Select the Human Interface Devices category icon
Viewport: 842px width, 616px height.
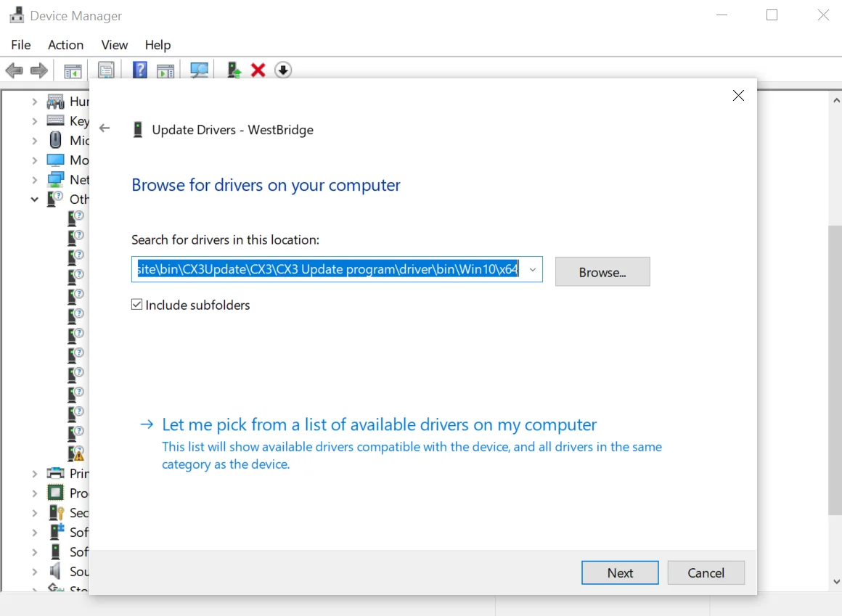pos(55,102)
